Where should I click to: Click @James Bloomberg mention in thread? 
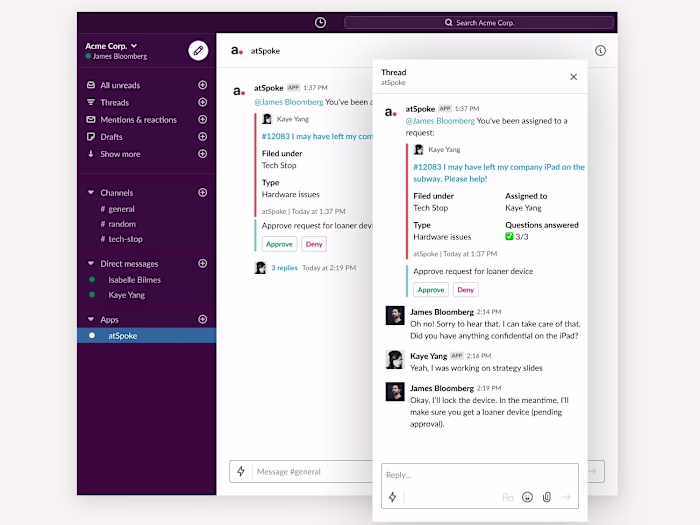(440, 121)
